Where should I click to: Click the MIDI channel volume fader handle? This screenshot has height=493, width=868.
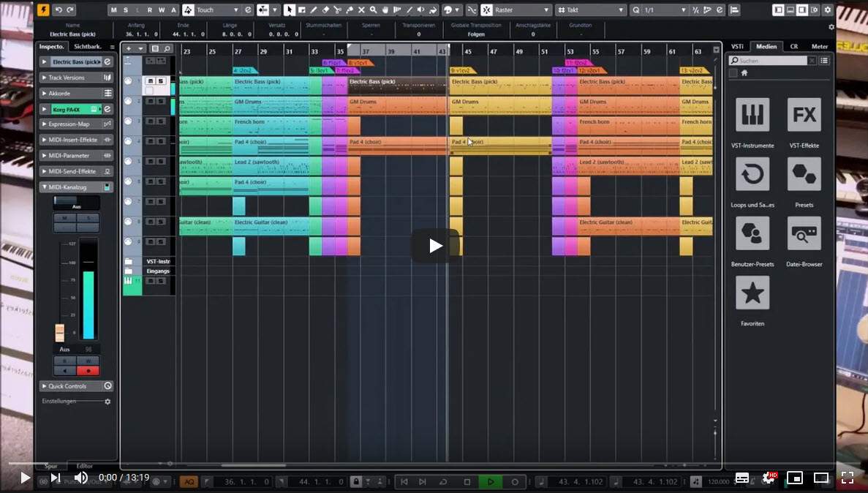pos(60,333)
